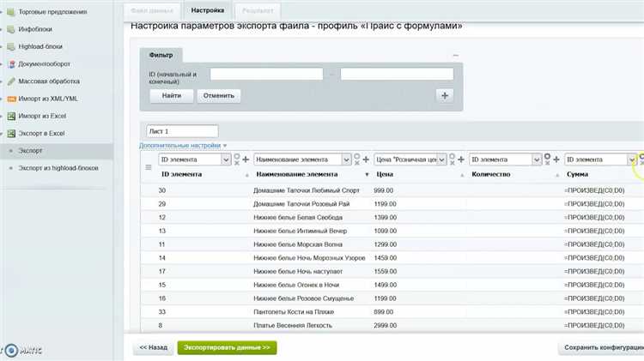Open Импорт из Excel in the sidebar
644x361 pixels.
click(x=42, y=116)
